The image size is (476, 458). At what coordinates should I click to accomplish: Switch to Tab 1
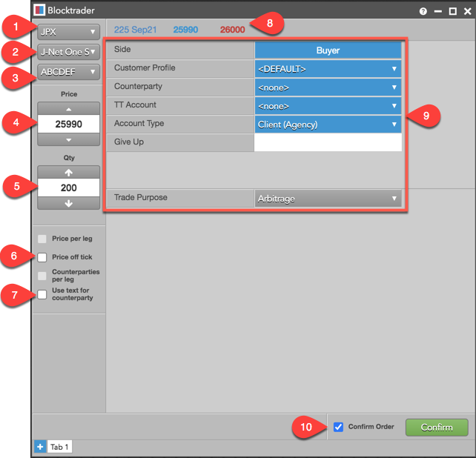point(59,446)
